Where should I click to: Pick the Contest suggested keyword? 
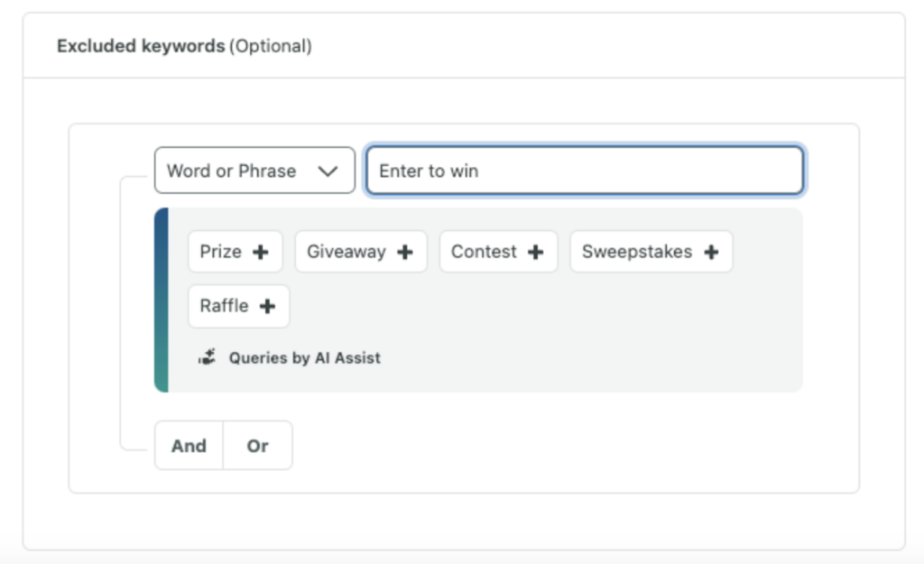pyautogui.click(x=484, y=252)
